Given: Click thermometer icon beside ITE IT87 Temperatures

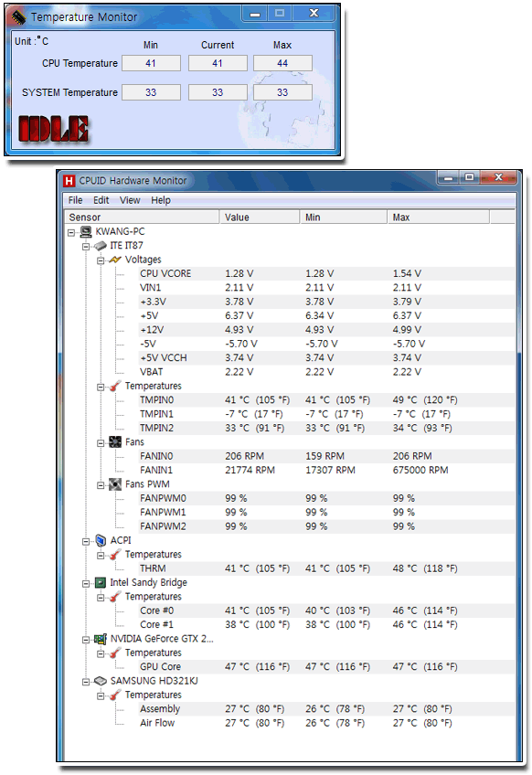Looking at the screenshot, I should (x=115, y=386).
